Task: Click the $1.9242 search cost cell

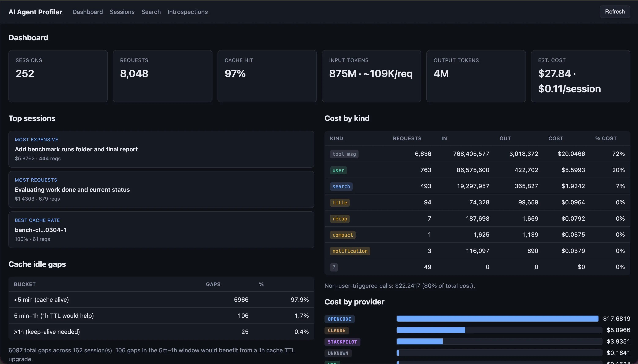Action: (573, 186)
